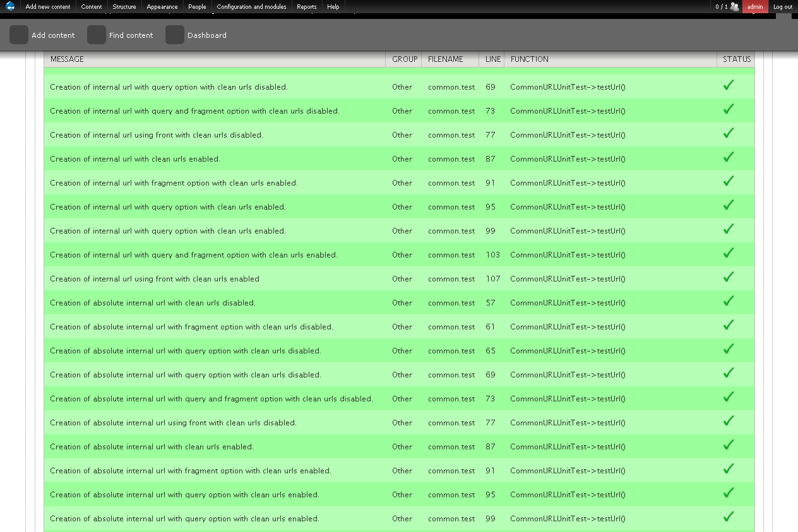Click the line number 107 cell
This screenshot has width=798, height=532.
[492, 279]
